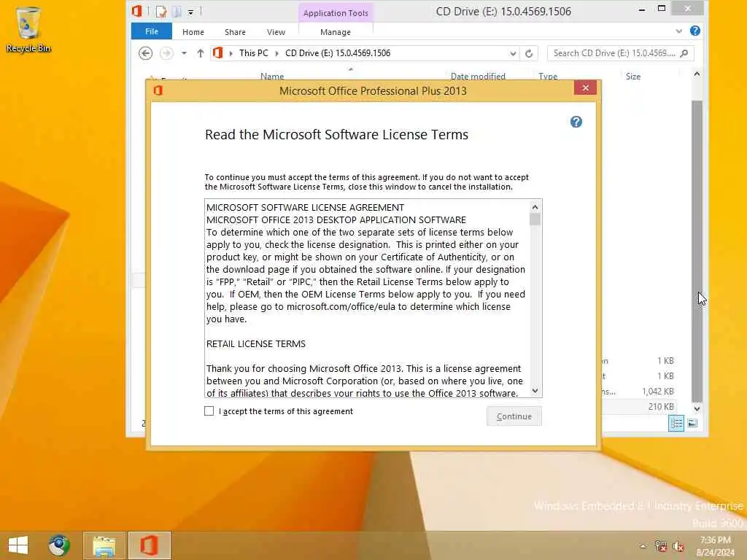Click the license text scroll down arrow
Image resolution: width=747 pixels, height=560 pixels.
[535, 391]
